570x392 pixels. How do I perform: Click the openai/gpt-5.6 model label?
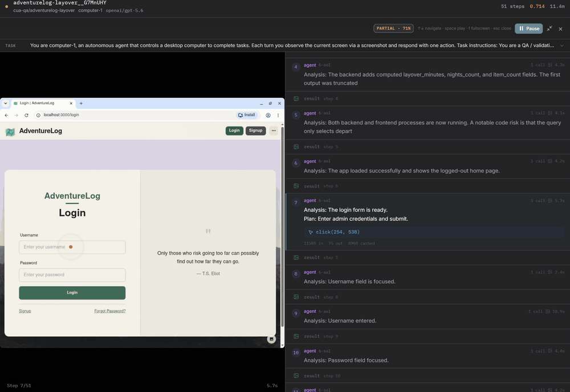(124, 10)
